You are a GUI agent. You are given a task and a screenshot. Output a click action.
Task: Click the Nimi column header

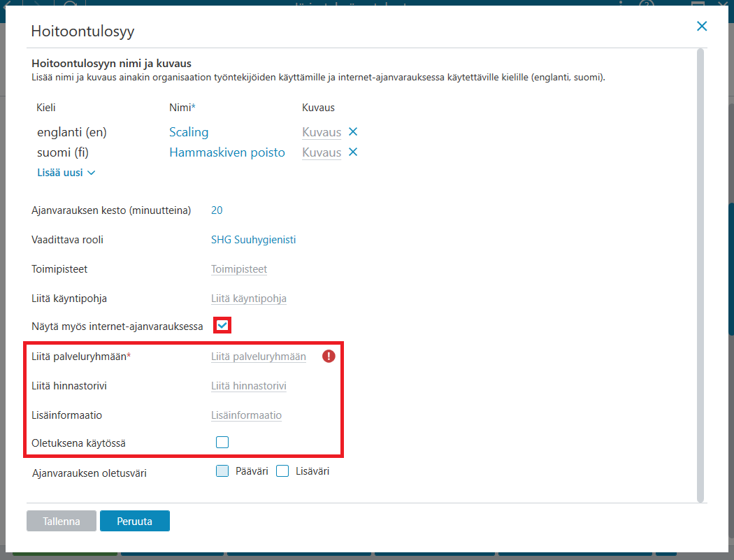click(x=182, y=107)
